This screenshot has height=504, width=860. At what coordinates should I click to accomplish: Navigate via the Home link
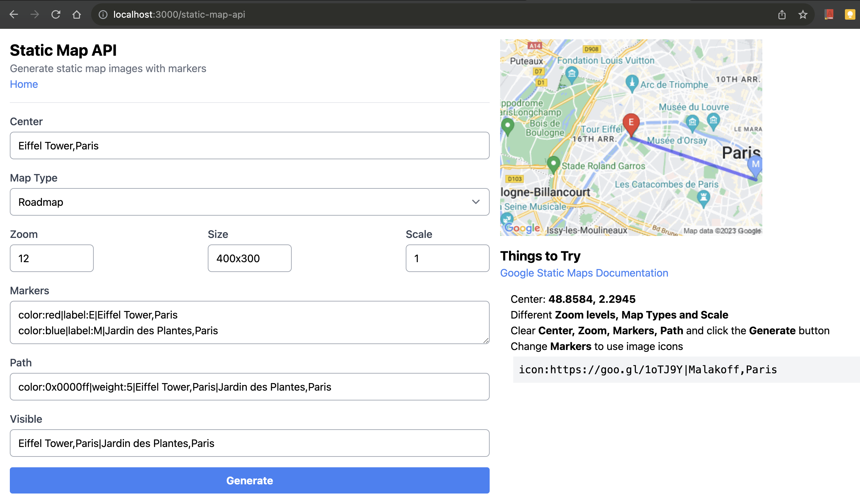24,84
